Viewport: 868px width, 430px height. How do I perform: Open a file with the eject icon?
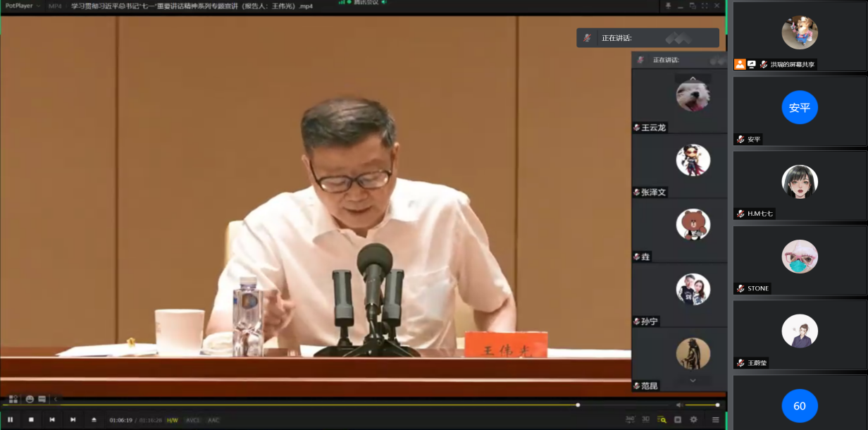point(94,419)
